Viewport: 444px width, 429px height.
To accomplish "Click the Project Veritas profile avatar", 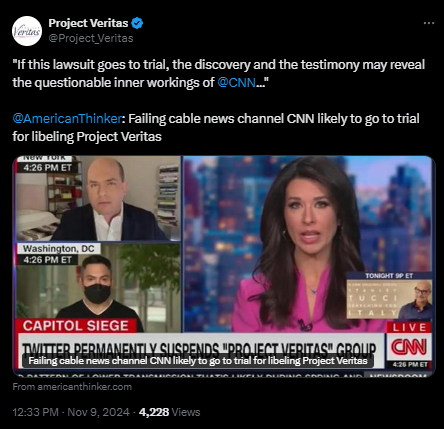I will pyautogui.click(x=27, y=31).
